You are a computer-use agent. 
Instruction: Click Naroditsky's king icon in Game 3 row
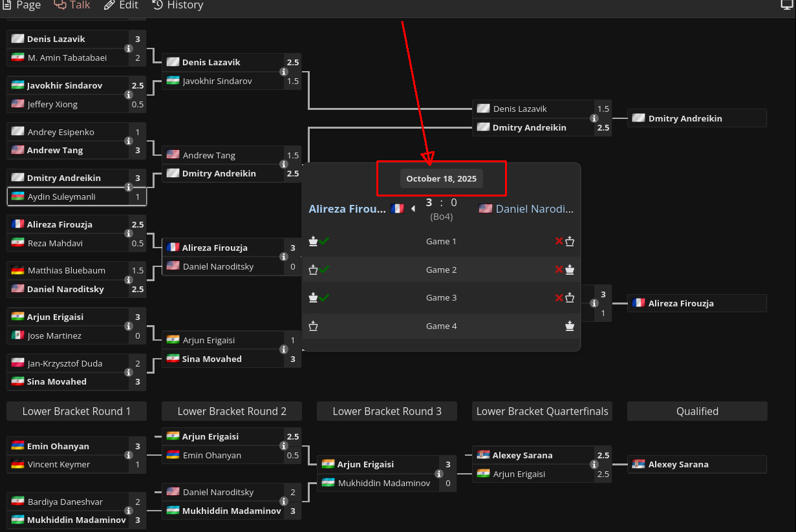(x=570, y=297)
